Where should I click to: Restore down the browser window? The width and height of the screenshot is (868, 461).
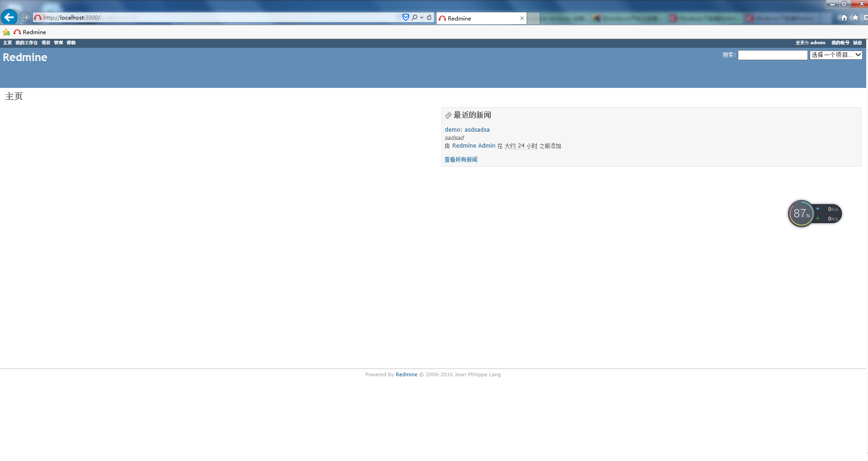844,4
